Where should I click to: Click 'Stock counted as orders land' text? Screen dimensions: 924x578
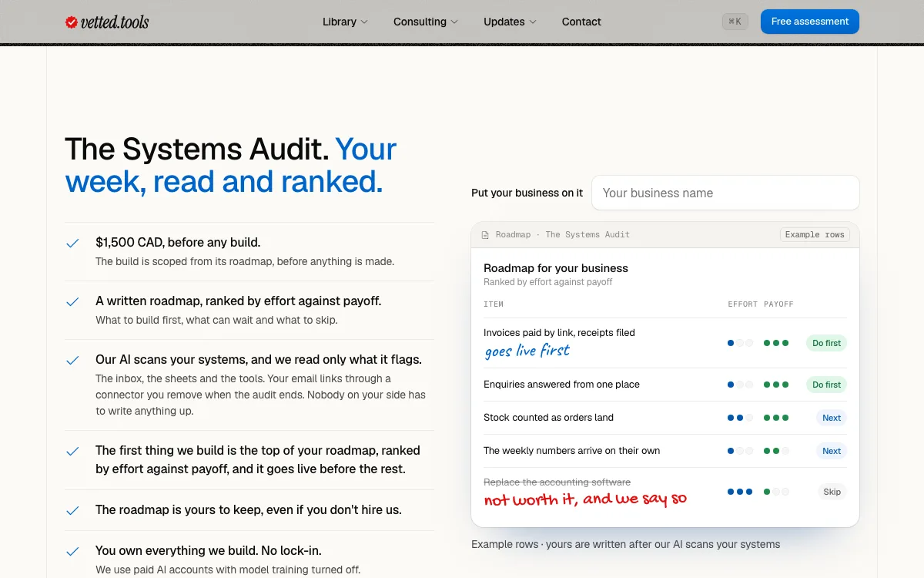548,418
